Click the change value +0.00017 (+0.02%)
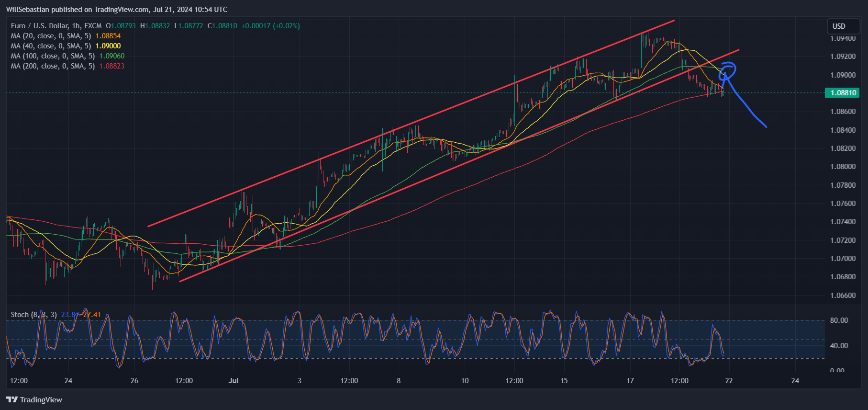The image size is (868, 410). 270,26
